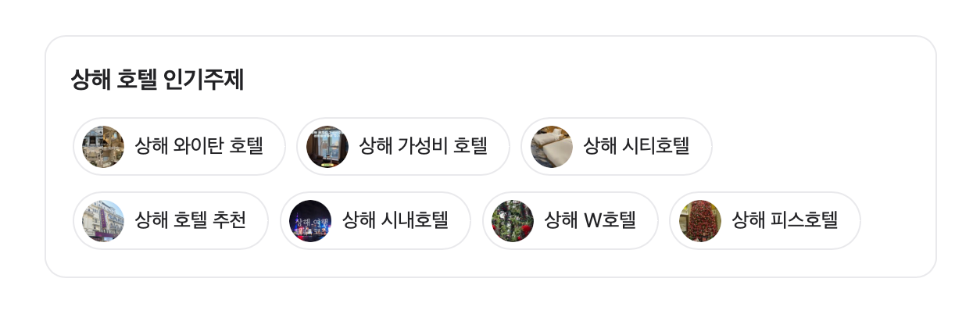Click the 상해 호텔 추천 building thumbnail
Screen dimensions: 980x314
click(103, 221)
